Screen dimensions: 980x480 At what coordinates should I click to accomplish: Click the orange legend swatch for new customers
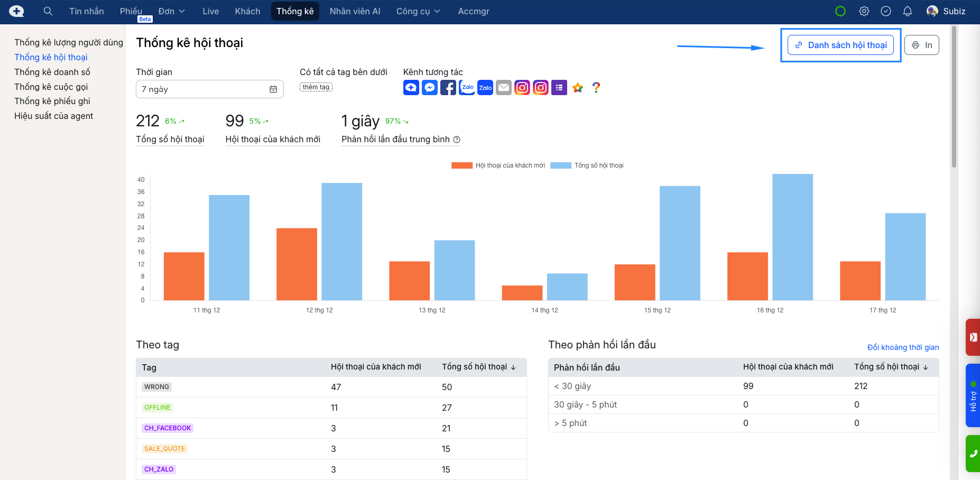click(x=461, y=165)
